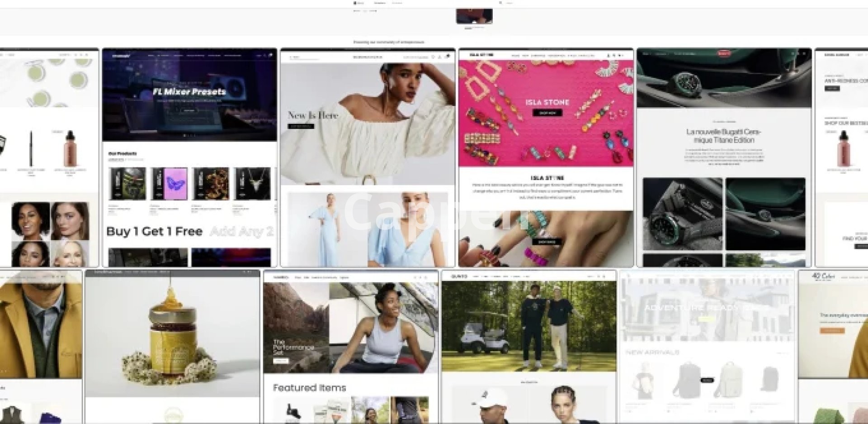
Task: Click the button below New Is Here
Action: 301,127
